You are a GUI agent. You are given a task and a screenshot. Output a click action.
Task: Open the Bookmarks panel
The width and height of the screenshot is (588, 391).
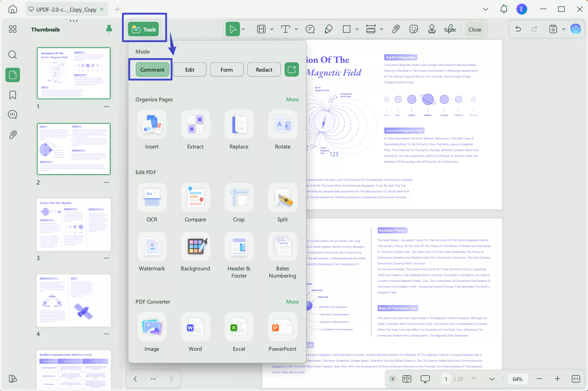(12, 95)
